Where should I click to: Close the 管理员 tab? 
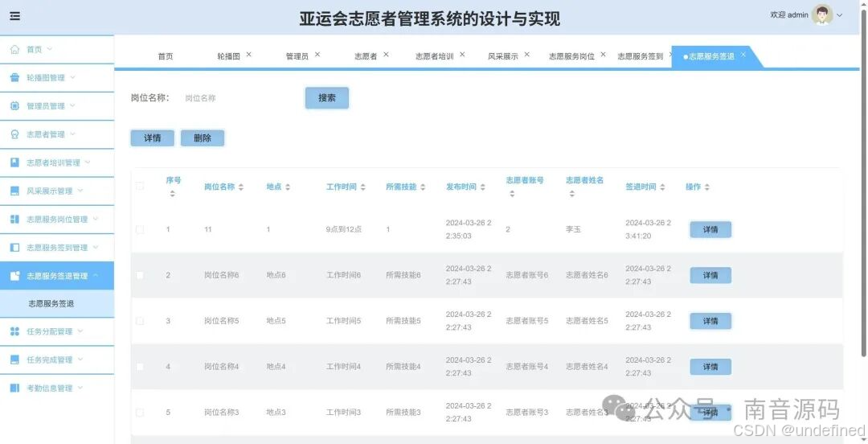317,55
